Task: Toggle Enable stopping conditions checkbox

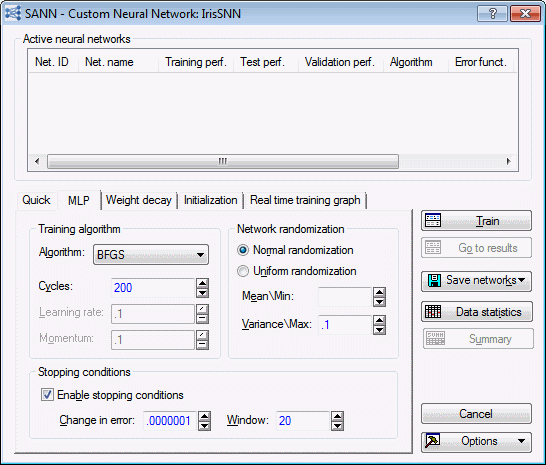Action: tap(47, 395)
